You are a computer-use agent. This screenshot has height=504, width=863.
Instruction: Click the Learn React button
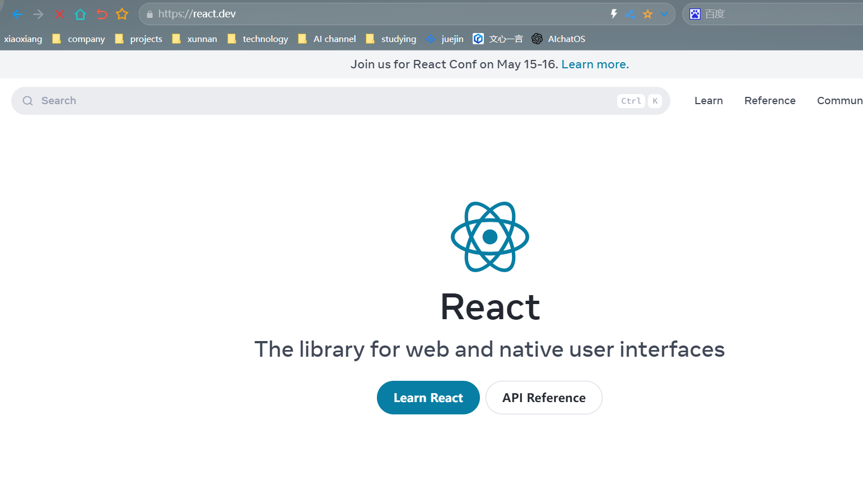[428, 398]
